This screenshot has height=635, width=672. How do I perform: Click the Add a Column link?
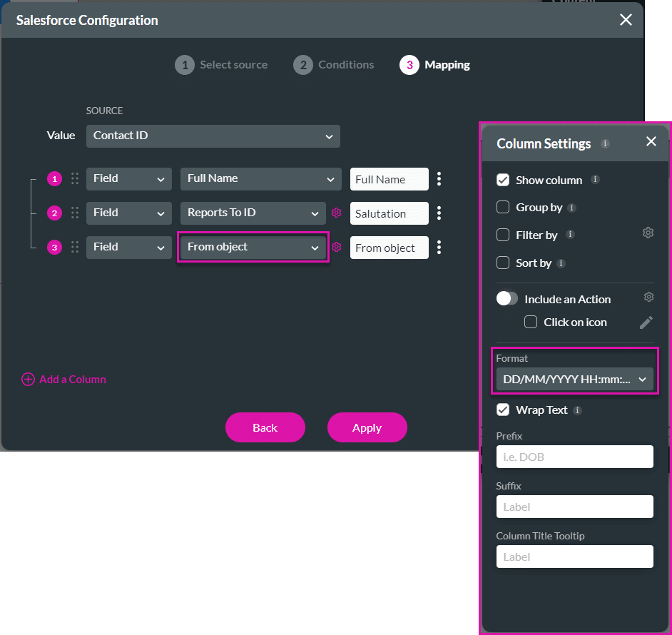(64, 380)
